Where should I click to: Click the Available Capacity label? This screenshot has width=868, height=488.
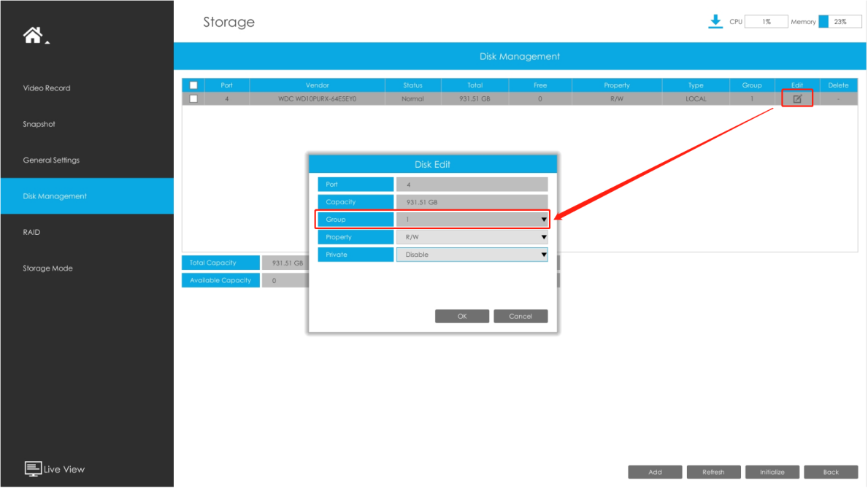pos(221,281)
